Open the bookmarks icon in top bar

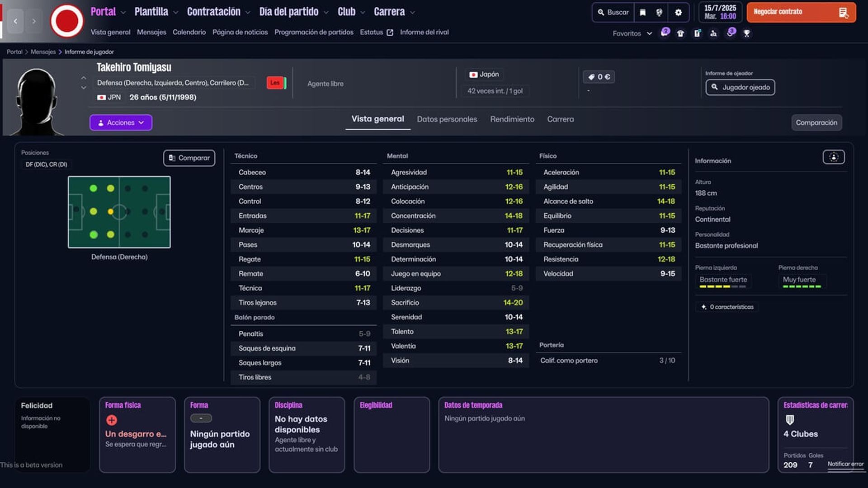(642, 13)
